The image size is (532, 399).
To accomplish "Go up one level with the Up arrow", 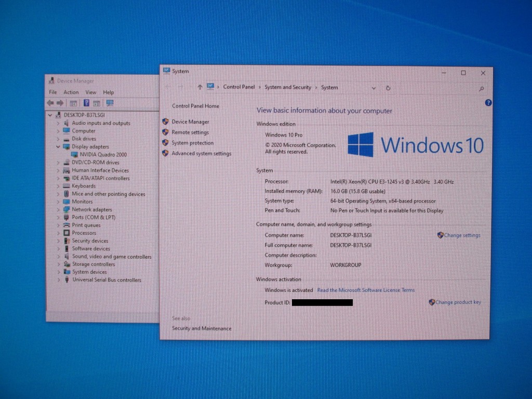I will click(200, 87).
